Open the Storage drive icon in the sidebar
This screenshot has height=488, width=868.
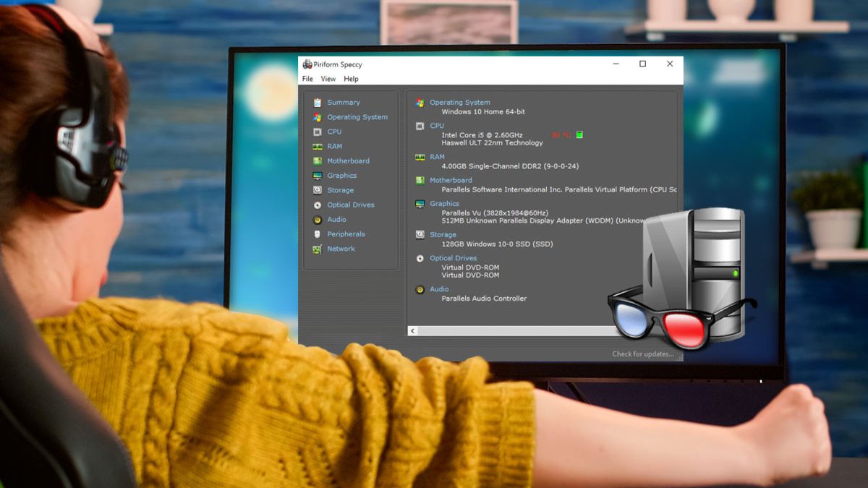coord(318,190)
